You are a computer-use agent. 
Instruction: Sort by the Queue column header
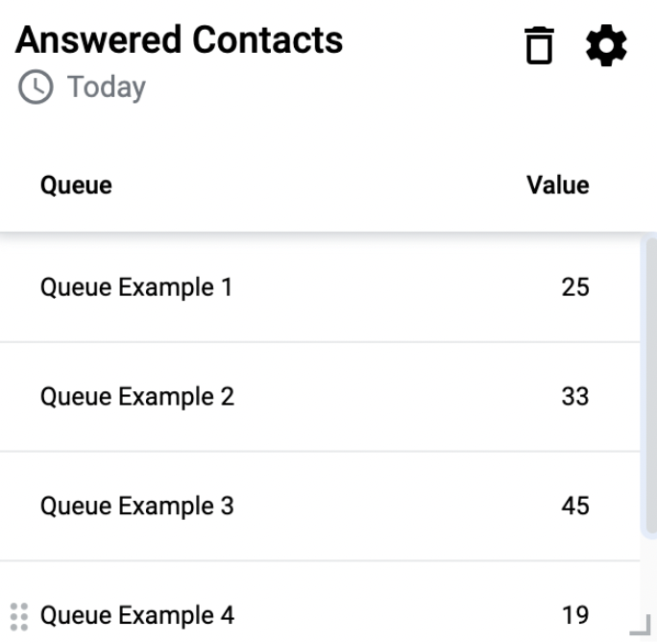76,186
